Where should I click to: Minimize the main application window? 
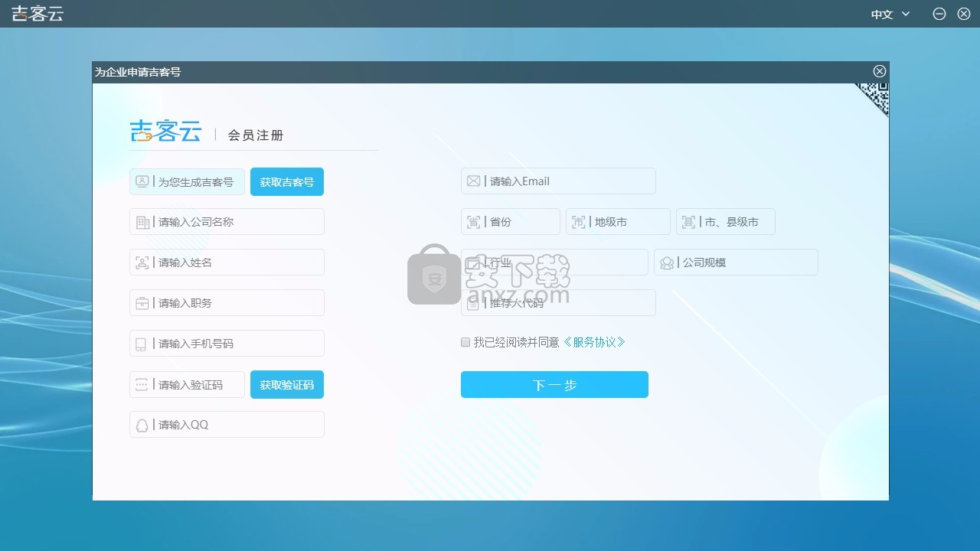[x=939, y=14]
